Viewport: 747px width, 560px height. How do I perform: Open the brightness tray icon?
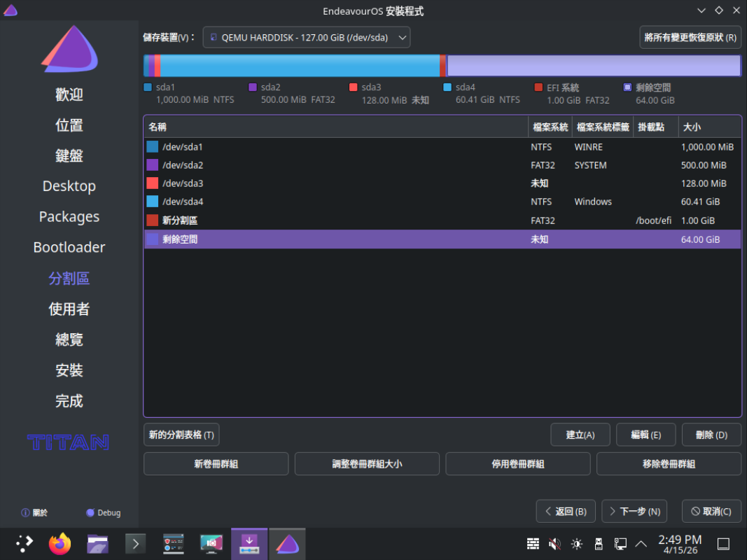[x=576, y=544]
